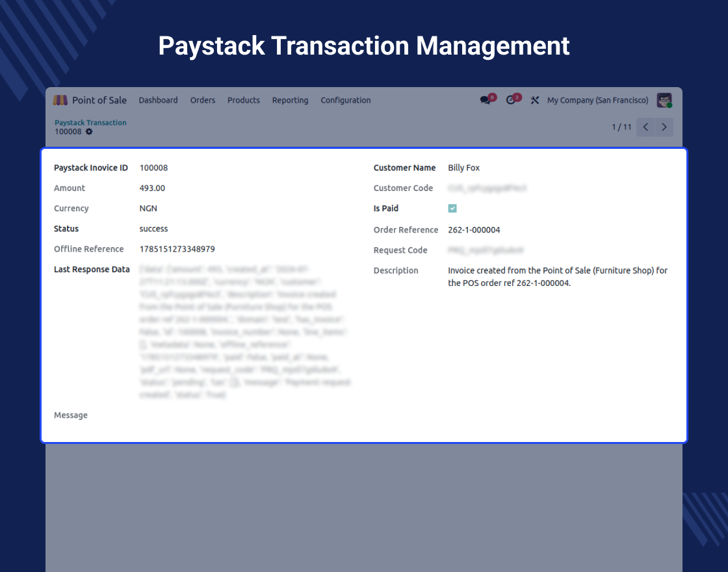Click the Paystack Inovice ID label
This screenshot has width=728, height=572.
[91, 168]
